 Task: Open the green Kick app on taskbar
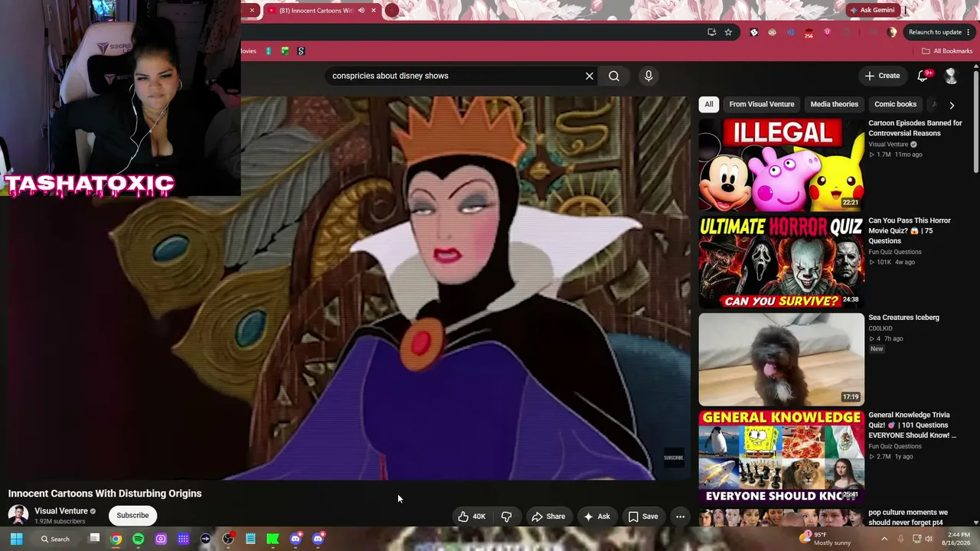tap(273, 539)
